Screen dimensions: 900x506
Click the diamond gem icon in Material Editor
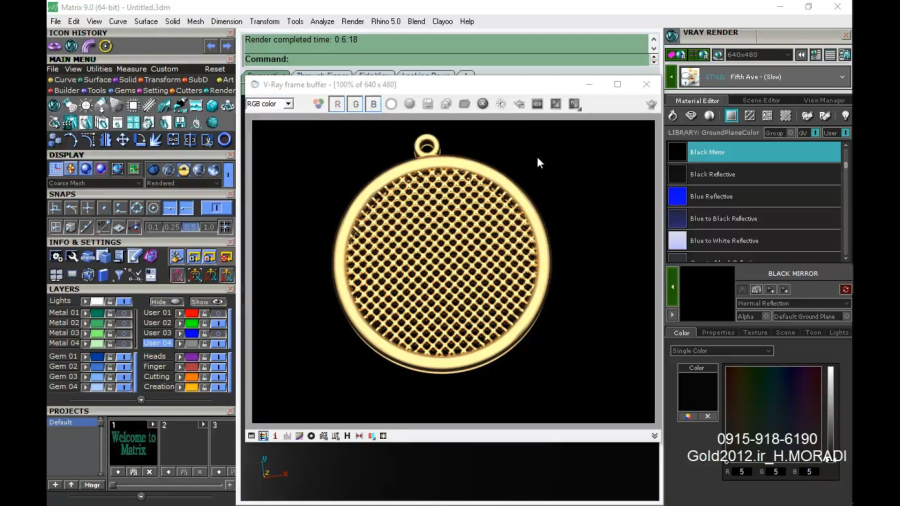pos(691,116)
